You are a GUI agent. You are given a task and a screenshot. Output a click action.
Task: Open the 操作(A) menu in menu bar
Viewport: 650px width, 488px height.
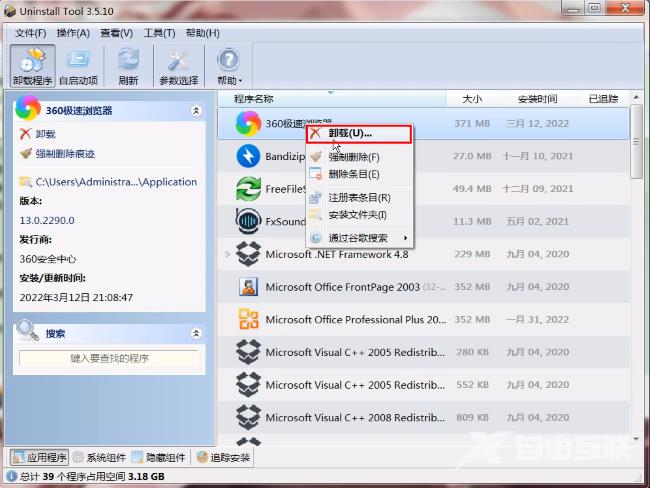coord(73,33)
